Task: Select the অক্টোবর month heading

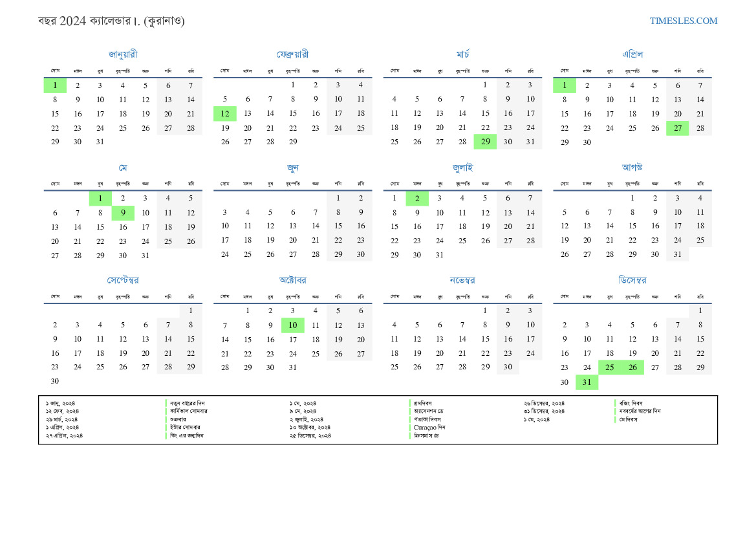Action: click(x=293, y=280)
